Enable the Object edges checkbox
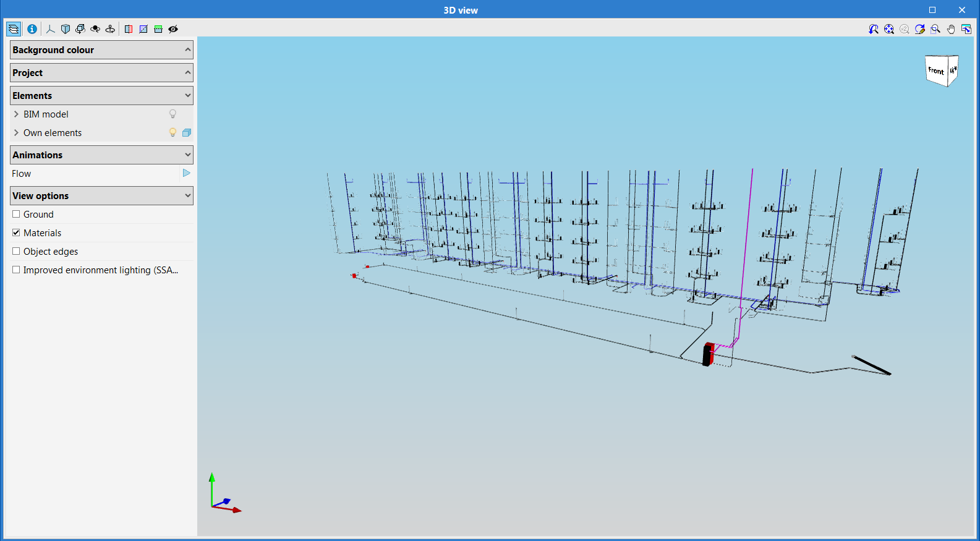 coord(17,252)
